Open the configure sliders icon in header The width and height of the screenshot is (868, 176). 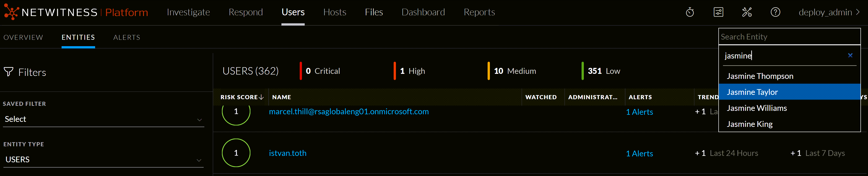pos(718,13)
